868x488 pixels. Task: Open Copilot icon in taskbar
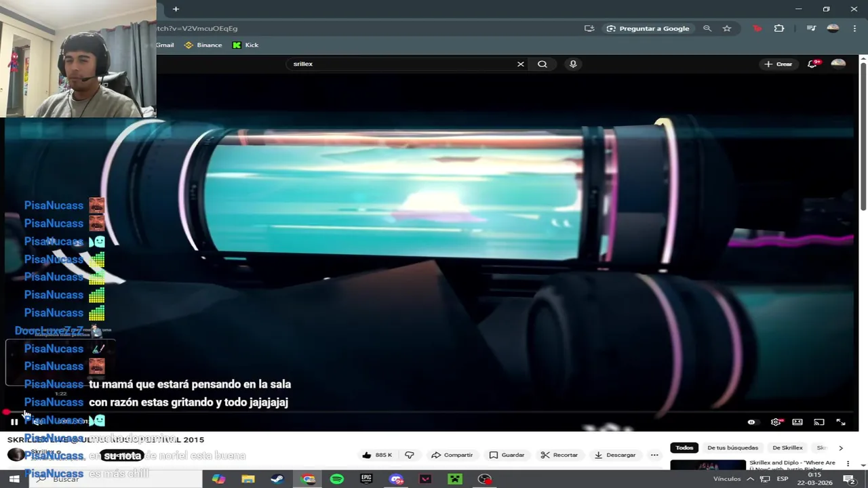click(x=218, y=479)
